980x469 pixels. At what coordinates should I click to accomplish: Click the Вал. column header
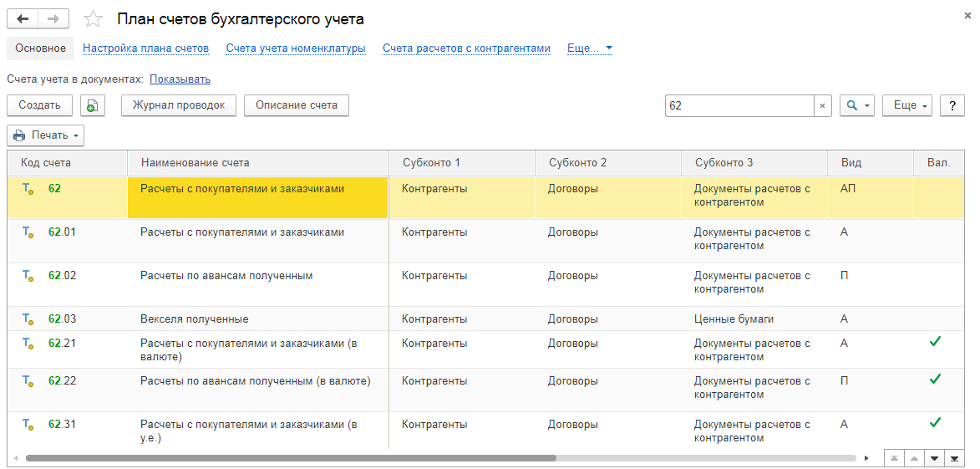939,162
